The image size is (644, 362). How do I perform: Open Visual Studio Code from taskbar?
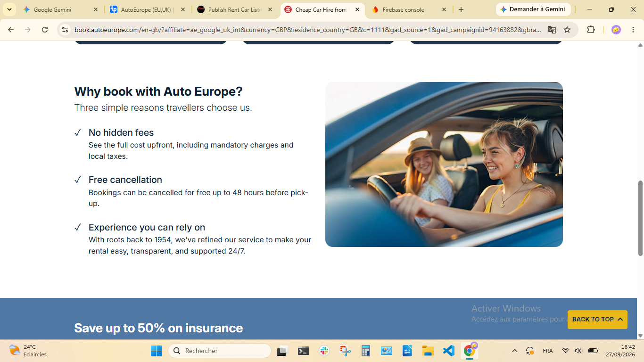448,351
